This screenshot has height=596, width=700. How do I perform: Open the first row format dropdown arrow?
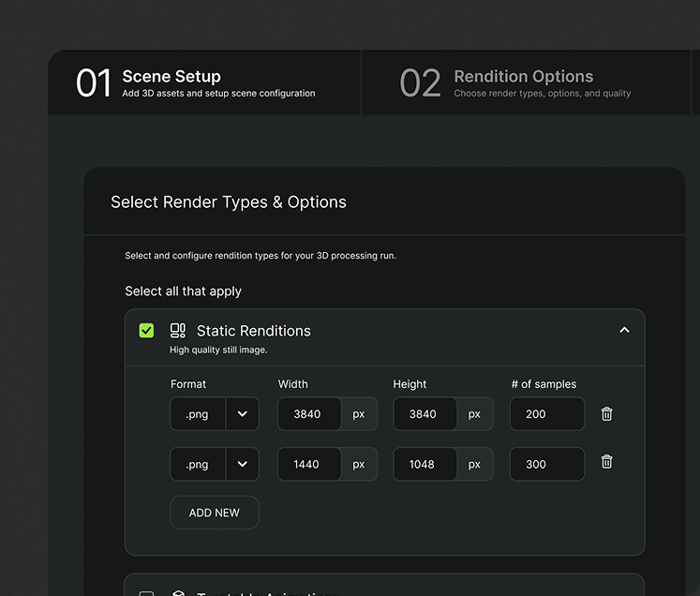[x=242, y=414]
